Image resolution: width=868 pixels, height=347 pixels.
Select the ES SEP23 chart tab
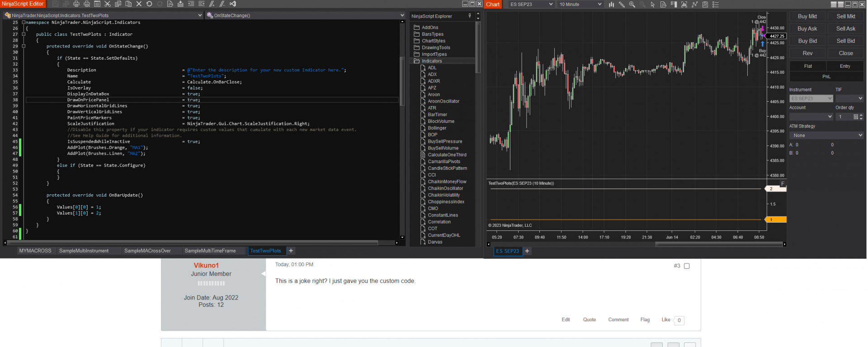click(508, 251)
